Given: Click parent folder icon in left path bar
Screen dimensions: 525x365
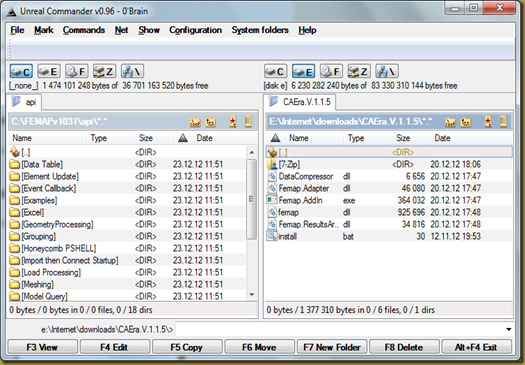Looking at the screenshot, I should click(211, 123).
